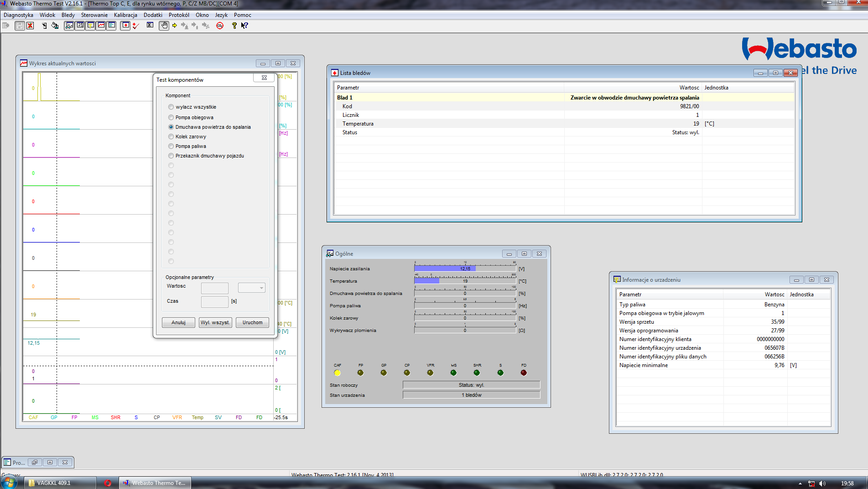
Task: Click error code value '9821/00'
Action: pos(689,106)
